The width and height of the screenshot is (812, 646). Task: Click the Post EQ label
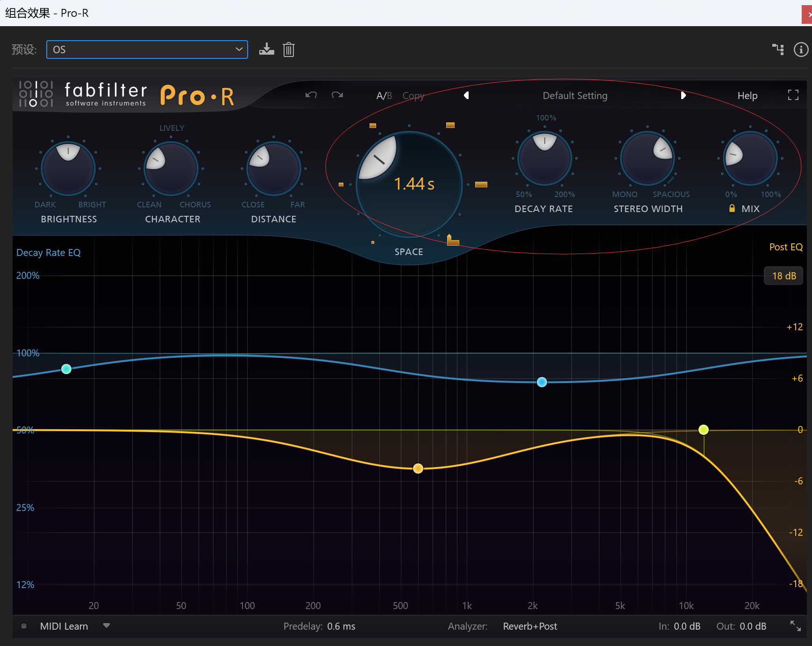click(x=786, y=247)
